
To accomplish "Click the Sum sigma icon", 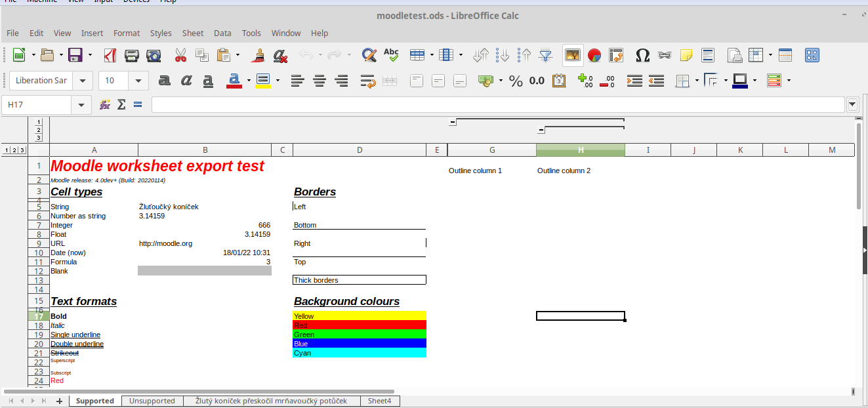I will [121, 104].
